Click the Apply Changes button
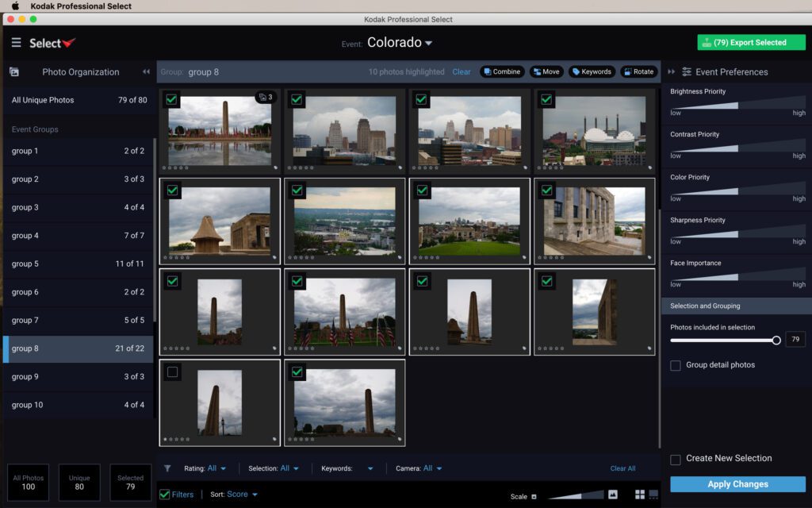Screen dimensions: 812x508 coord(737,484)
